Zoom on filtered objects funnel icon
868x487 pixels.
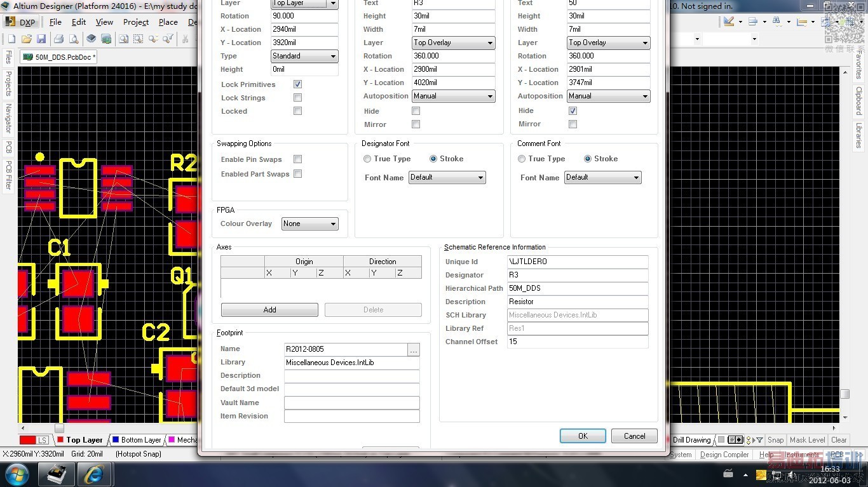coord(169,39)
